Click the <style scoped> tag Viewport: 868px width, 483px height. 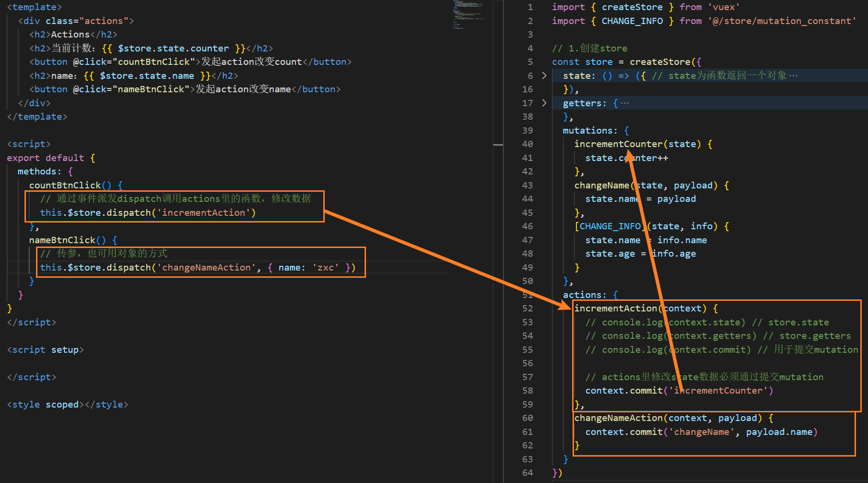[x=45, y=405]
